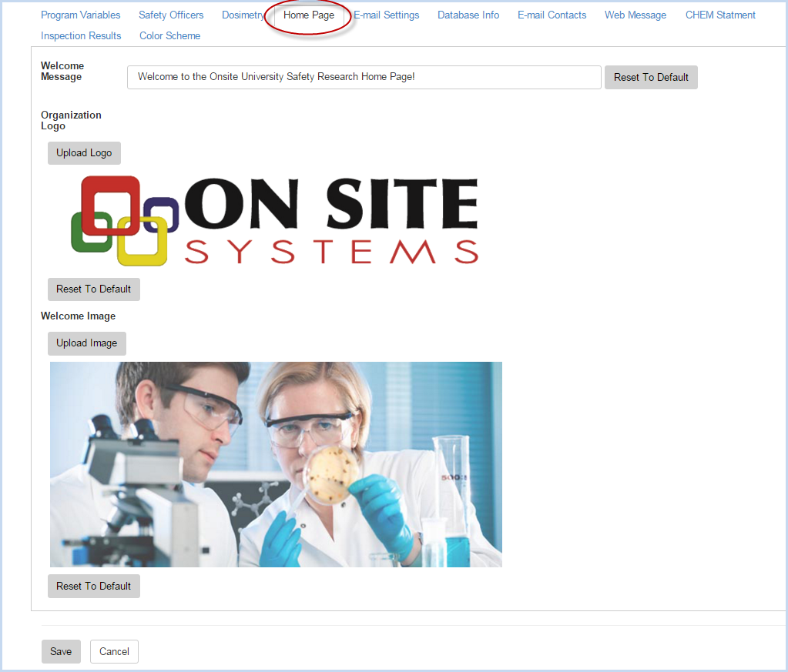The height and width of the screenshot is (672, 788).
Task: Reset the welcome message to default
Action: click(651, 77)
